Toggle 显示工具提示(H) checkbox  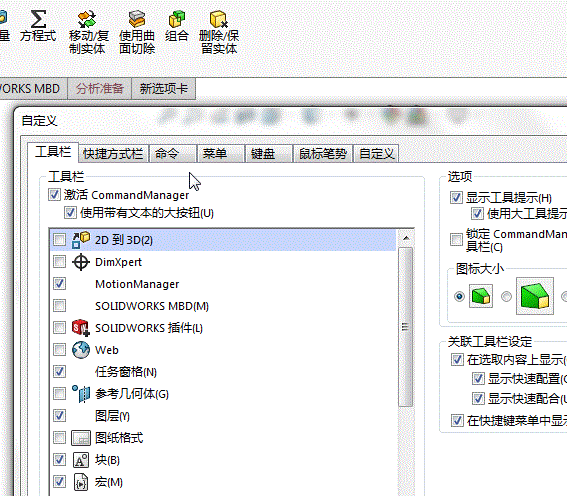point(456,198)
